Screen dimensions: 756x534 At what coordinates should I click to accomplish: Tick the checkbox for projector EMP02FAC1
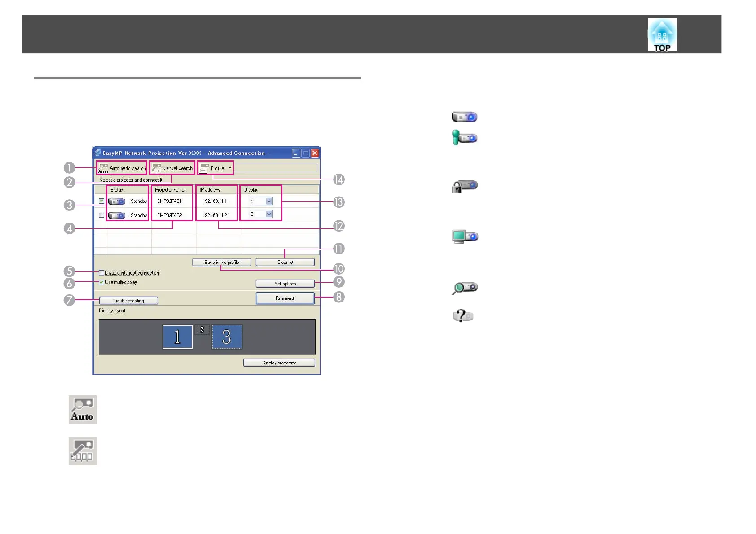pyautogui.click(x=101, y=201)
